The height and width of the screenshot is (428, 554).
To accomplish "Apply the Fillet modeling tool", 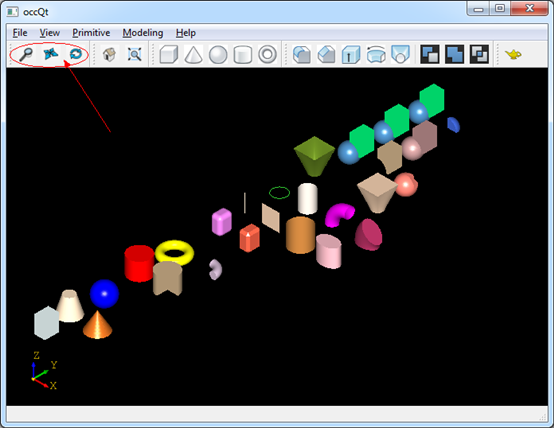I will tap(302, 54).
